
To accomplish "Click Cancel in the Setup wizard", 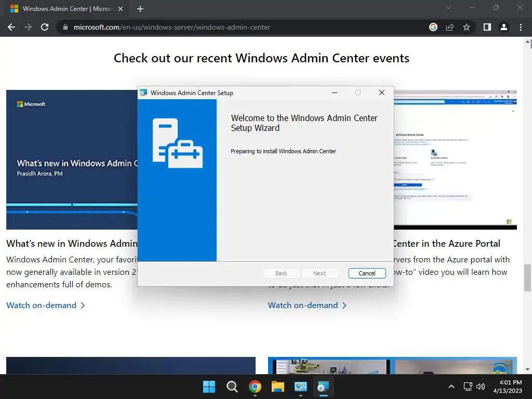I will click(367, 273).
